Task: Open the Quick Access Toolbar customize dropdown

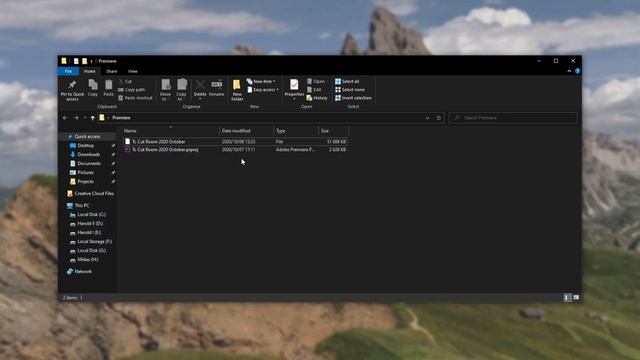Action: pyautogui.click(x=91, y=61)
